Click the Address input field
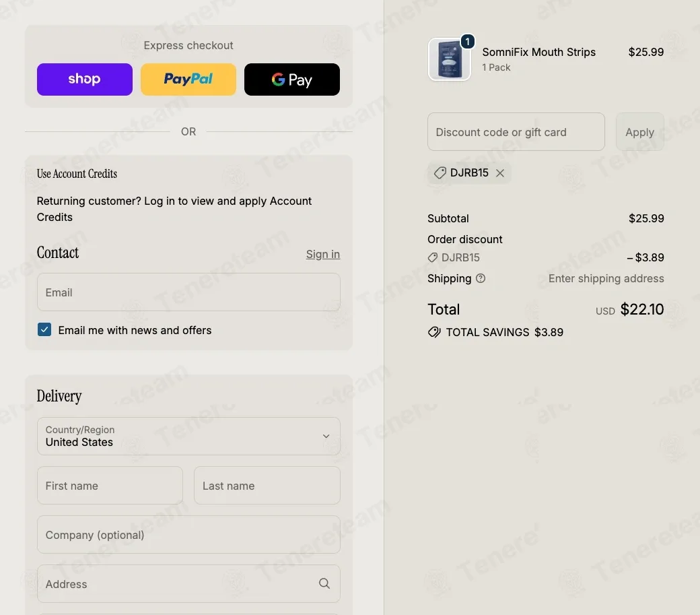Image resolution: width=700 pixels, height=615 pixels. (x=188, y=584)
